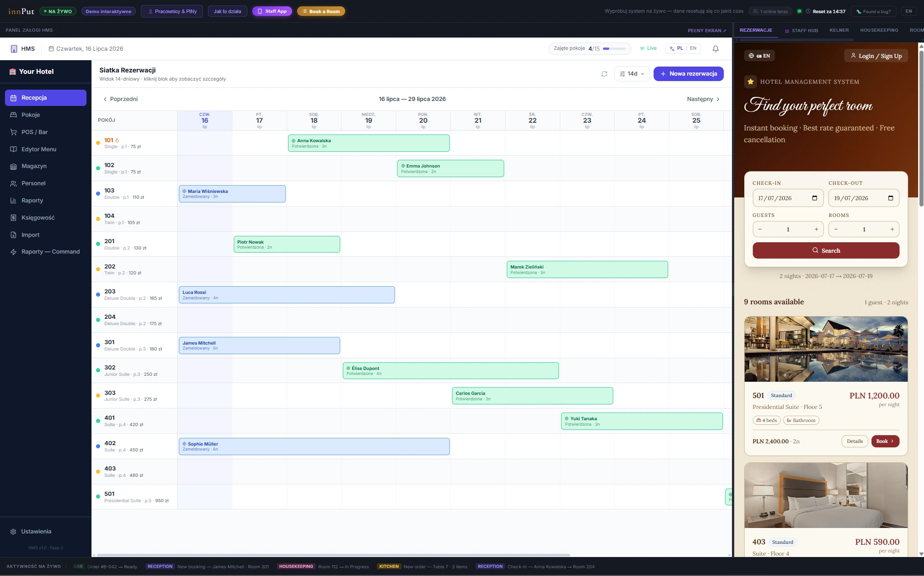Image resolution: width=924 pixels, height=576 pixels.
Task: Open Anna Kowalska reservation block
Action: [369, 143]
